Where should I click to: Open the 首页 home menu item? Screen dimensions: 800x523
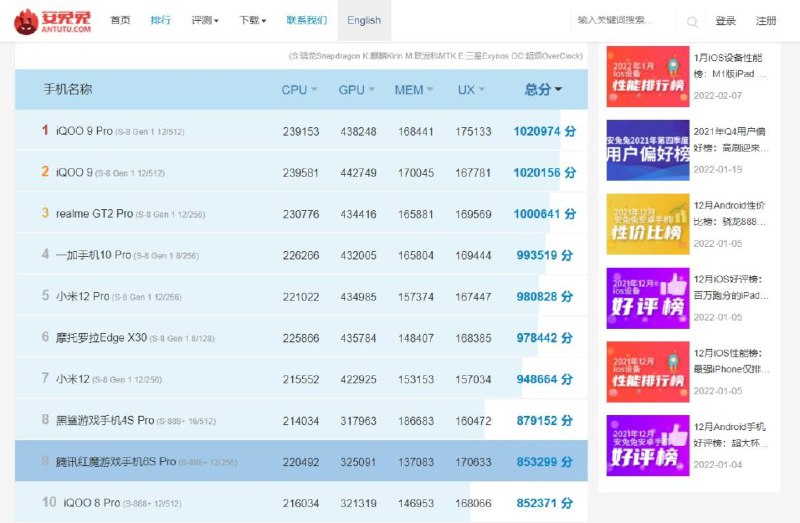pyautogui.click(x=120, y=20)
